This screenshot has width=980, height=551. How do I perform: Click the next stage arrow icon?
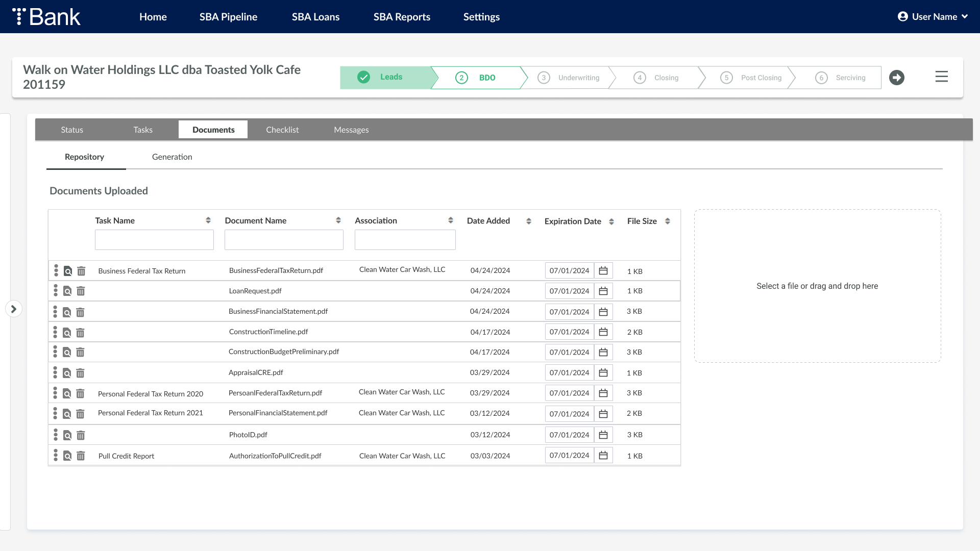[897, 78]
